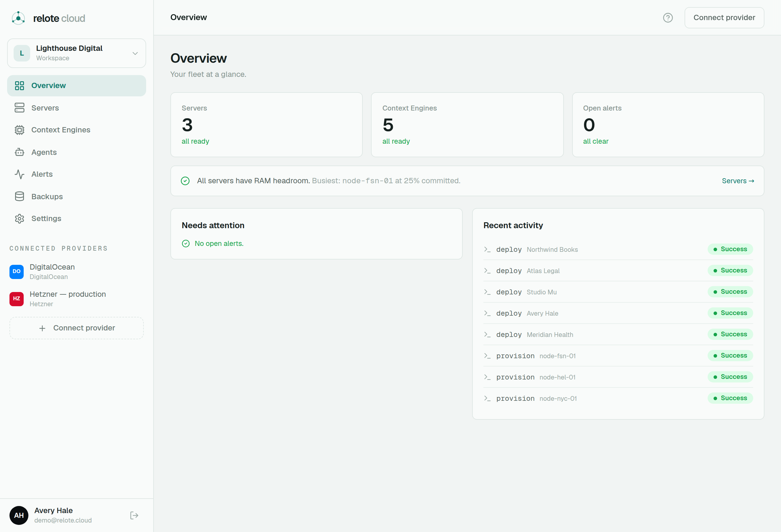
Task: Click deploy Meridian Health activity text
Action: coord(534,335)
